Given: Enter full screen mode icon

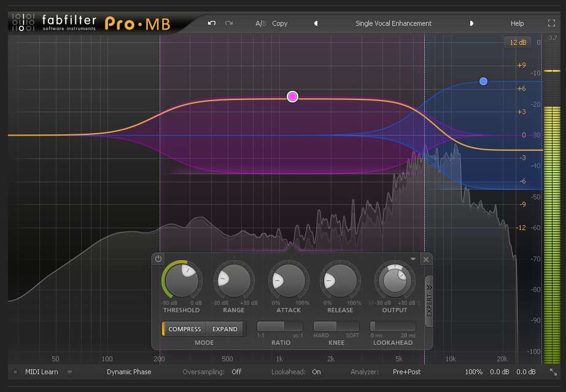Looking at the screenshot, I should (x=551, y=23).
